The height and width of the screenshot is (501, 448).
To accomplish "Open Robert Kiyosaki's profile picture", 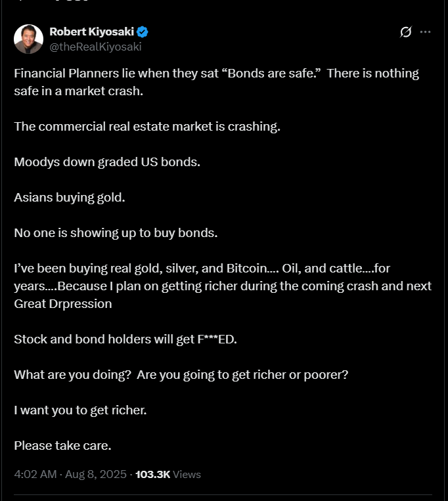I will point(28,39).
